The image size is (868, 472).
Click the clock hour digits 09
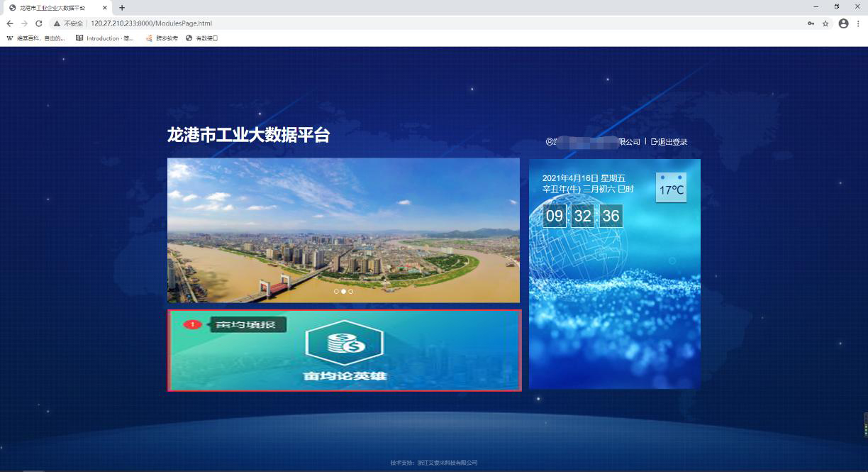pyautogui.click(x=555, y=216)
